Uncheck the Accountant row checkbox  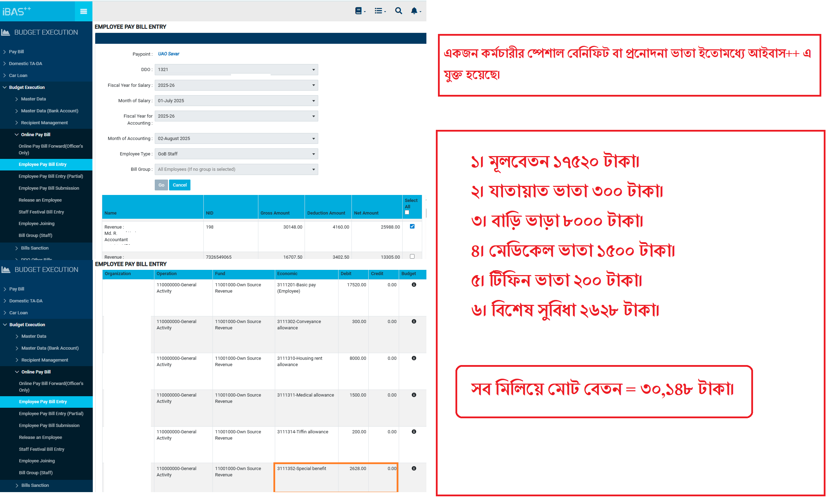[412, 226]
